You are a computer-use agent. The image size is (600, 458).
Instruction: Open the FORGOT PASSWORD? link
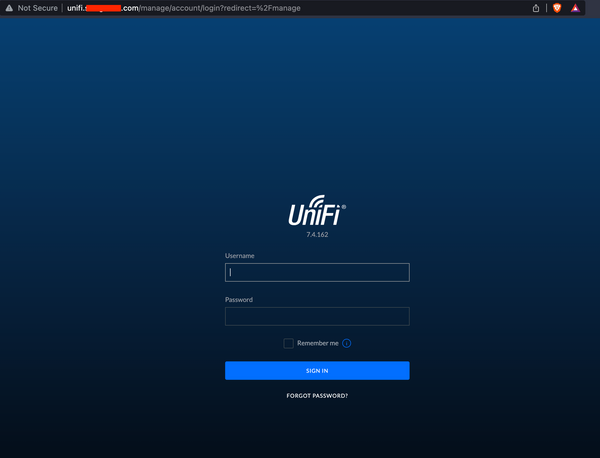(x=317, y=396)
